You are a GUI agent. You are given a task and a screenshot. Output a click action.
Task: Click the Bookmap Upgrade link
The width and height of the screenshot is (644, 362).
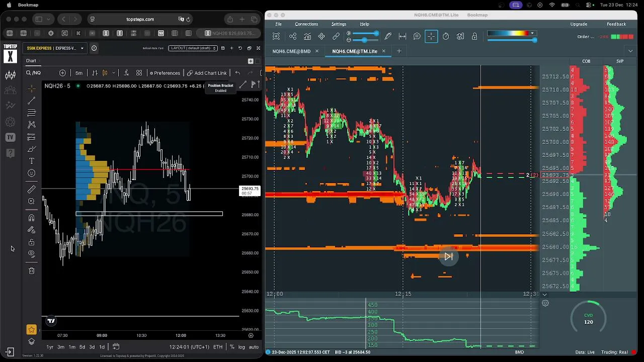(x=579, y=24)
